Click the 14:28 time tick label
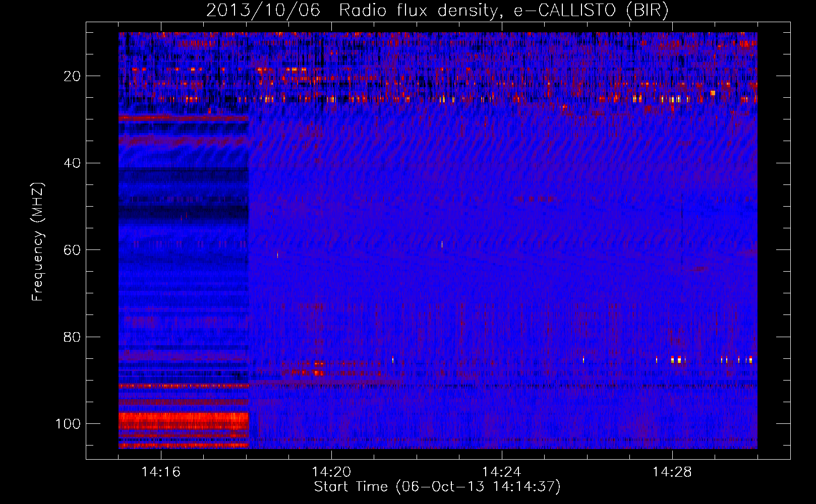 coord(672,472)
